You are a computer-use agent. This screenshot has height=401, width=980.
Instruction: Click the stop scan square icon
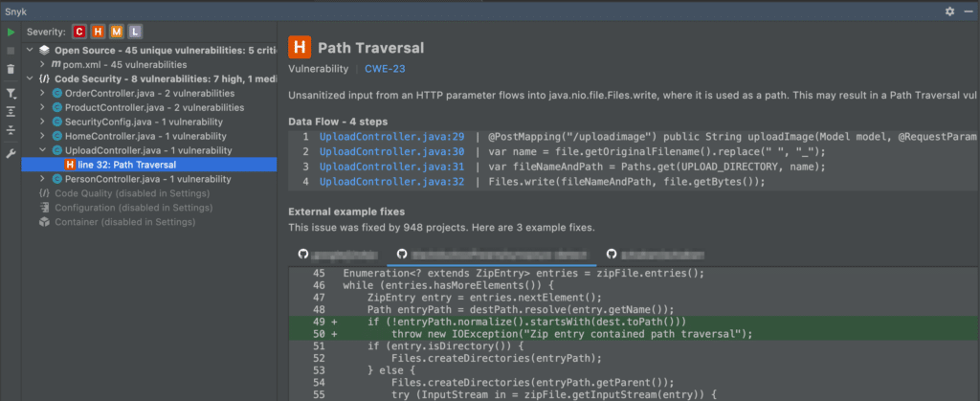click(11, 51)
